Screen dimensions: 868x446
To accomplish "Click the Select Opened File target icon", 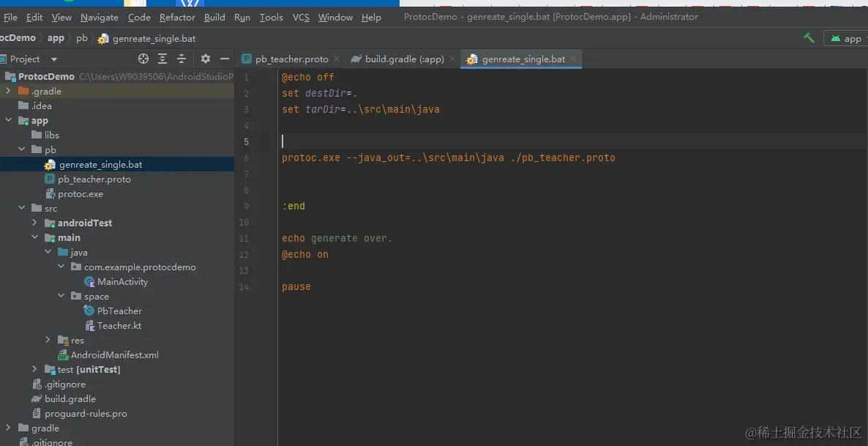I will point(143,59).
